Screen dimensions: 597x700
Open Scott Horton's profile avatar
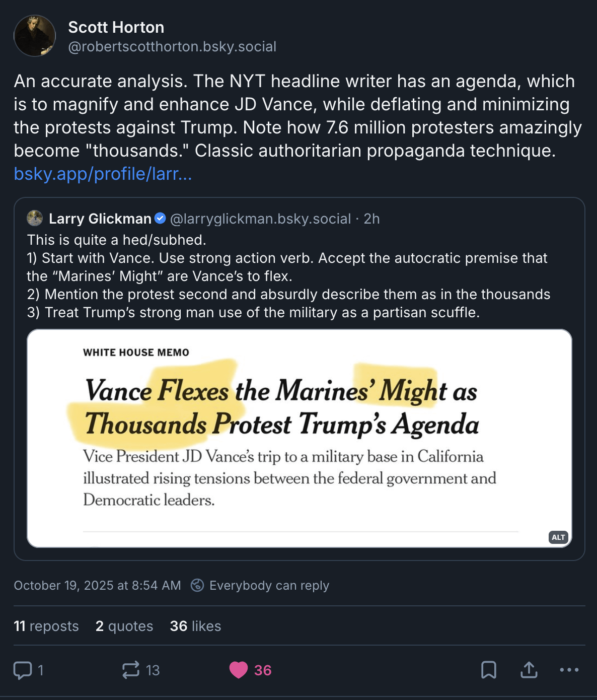pos(35,36)
